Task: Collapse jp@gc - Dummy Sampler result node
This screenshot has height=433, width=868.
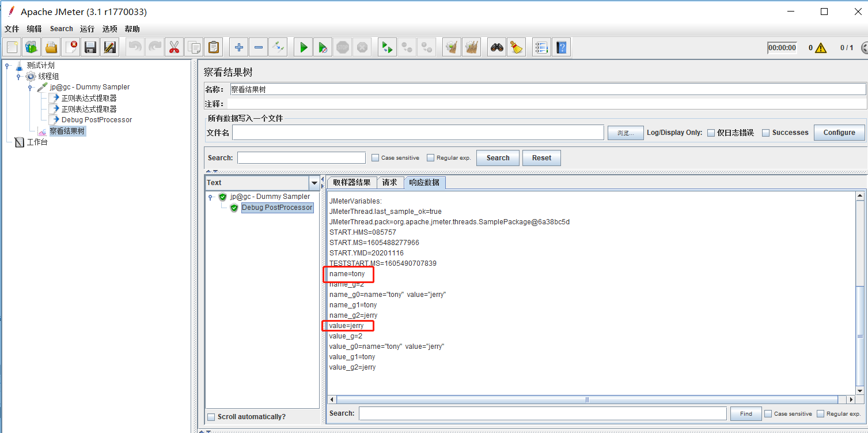Action: pos(211,197)
